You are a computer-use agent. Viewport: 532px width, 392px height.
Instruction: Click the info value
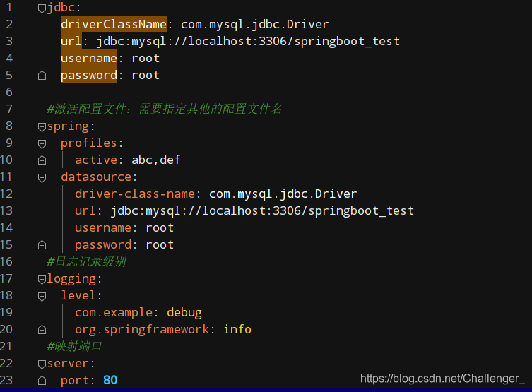pyautogui.click(x=237, y=329)
